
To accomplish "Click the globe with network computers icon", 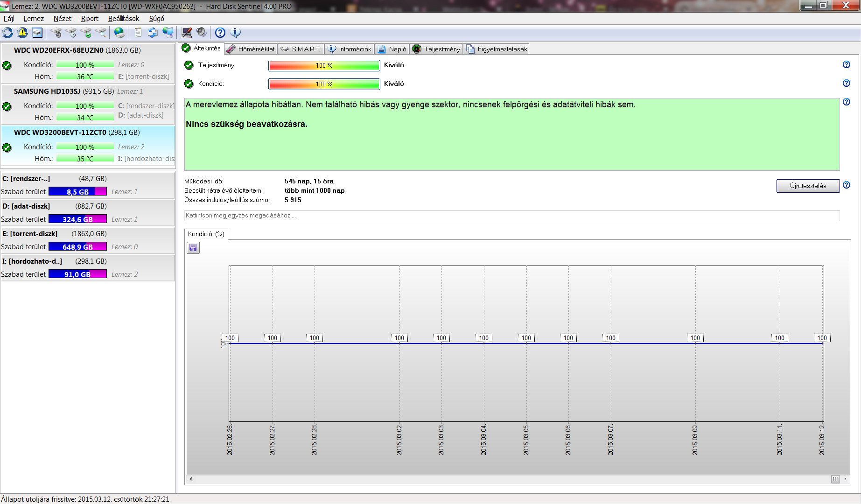I will [168, 33].
